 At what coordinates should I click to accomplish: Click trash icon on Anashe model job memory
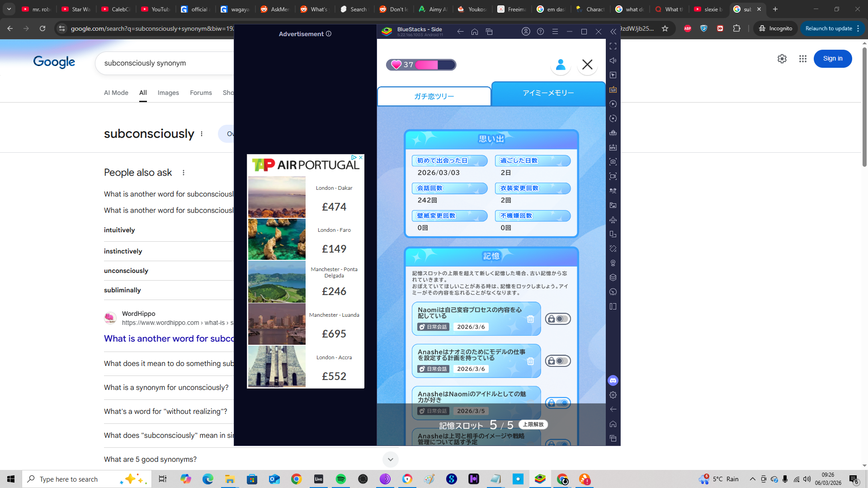coord(530,361)
